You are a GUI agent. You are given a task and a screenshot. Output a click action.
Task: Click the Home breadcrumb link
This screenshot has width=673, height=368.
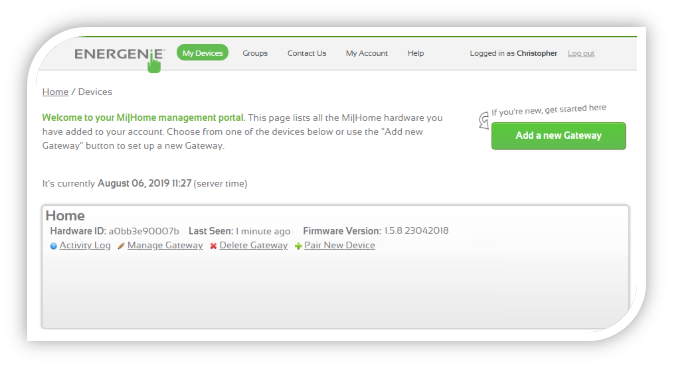coord(55,92)
